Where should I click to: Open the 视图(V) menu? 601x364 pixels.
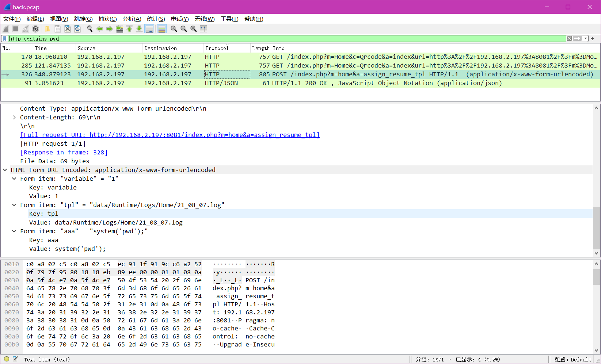click(59, 19)
